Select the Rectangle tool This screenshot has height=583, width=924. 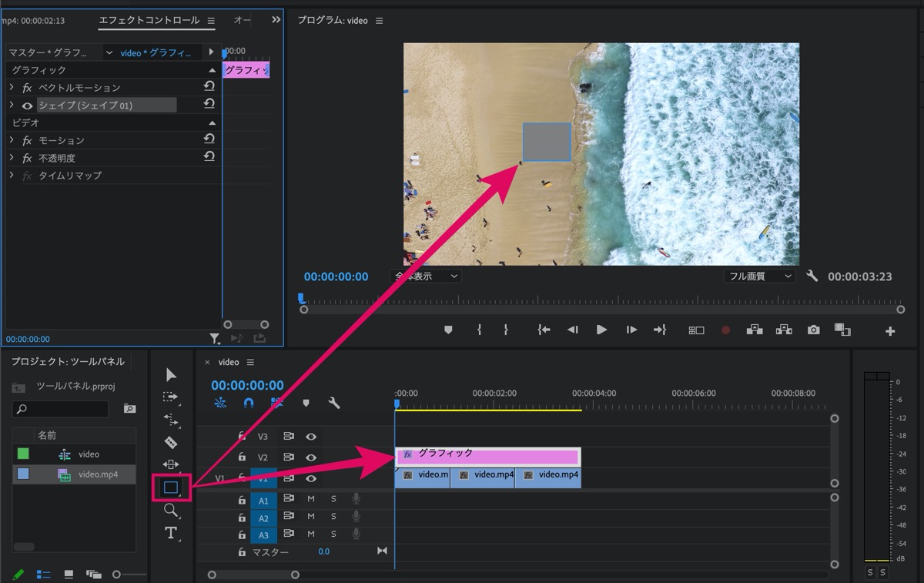(171, 487)
